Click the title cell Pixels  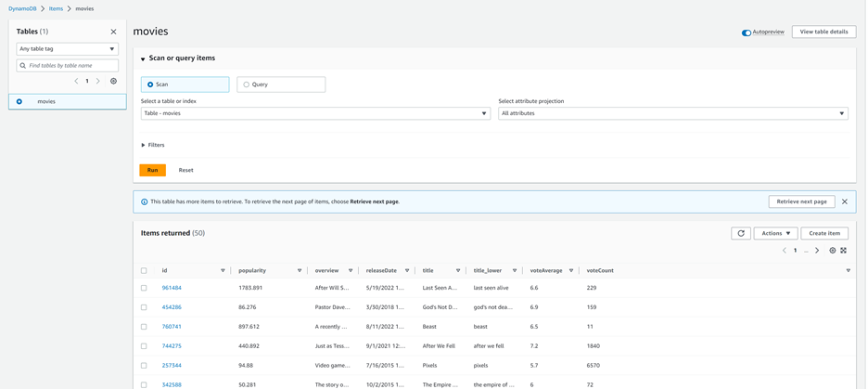pos(429,366)
